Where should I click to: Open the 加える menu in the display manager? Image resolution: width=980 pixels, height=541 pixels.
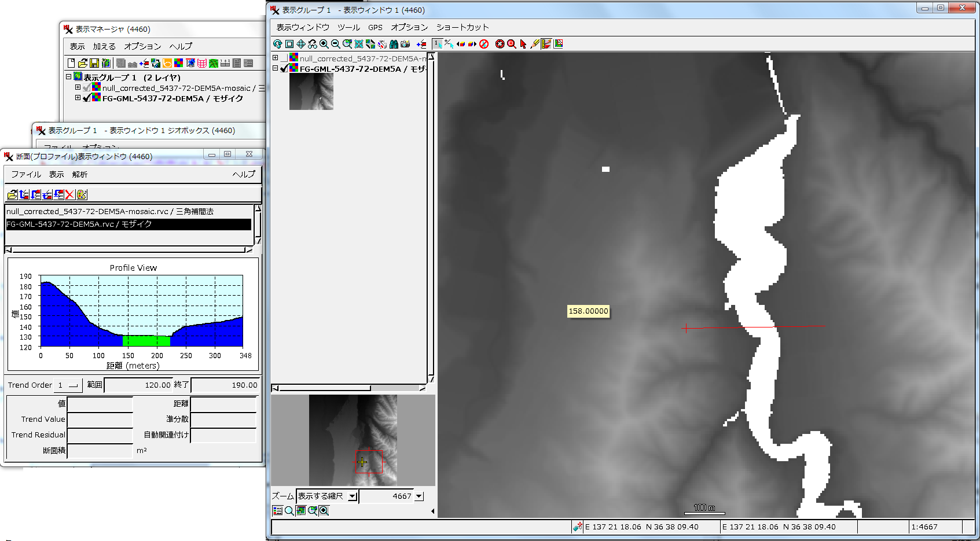point(104,46)
